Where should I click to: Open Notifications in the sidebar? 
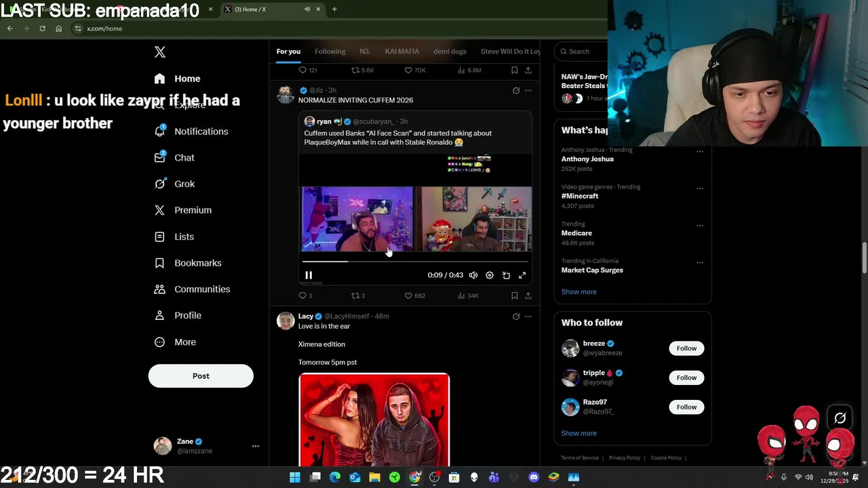click(x=191, y=131)
